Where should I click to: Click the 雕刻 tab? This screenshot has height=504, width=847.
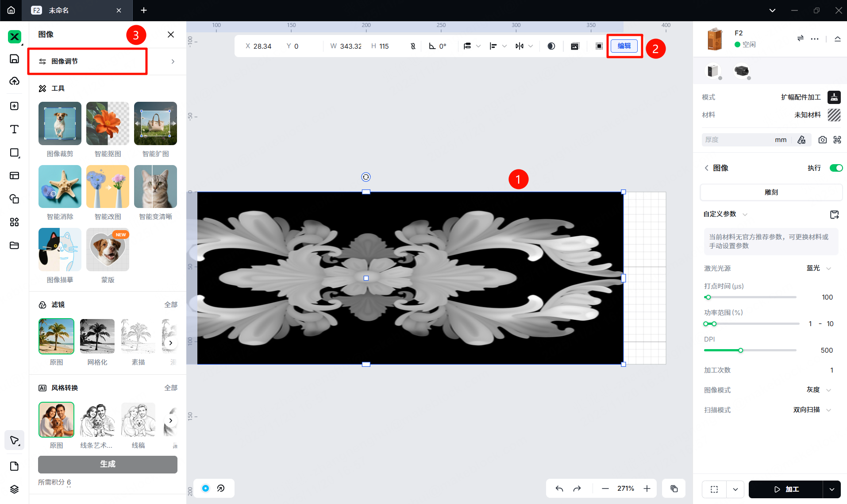771,192
